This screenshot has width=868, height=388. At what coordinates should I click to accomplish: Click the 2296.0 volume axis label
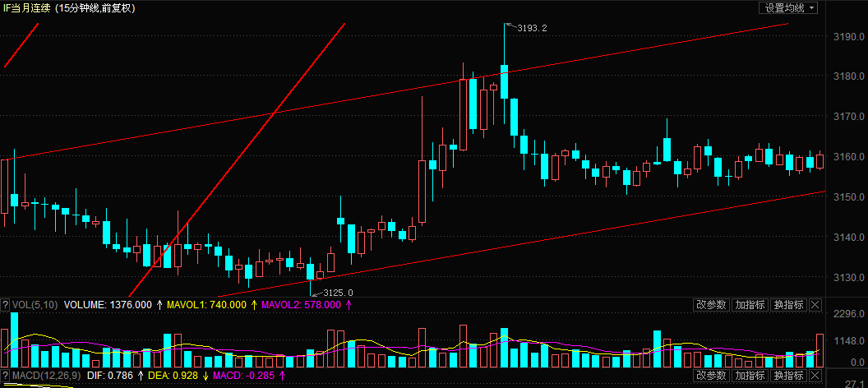(848, 314)
